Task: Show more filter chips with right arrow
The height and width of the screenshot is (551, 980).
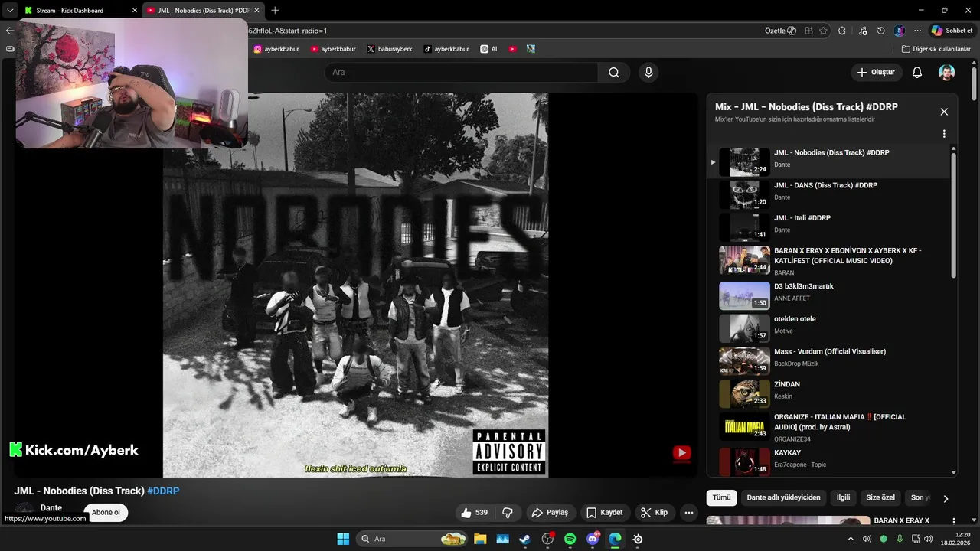Action: tap(946, 499)
